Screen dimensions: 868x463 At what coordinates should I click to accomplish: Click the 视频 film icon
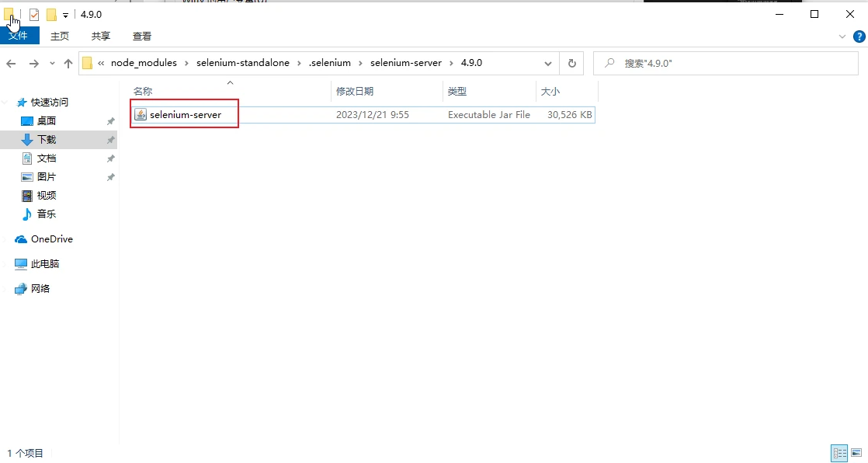[27, 196]
